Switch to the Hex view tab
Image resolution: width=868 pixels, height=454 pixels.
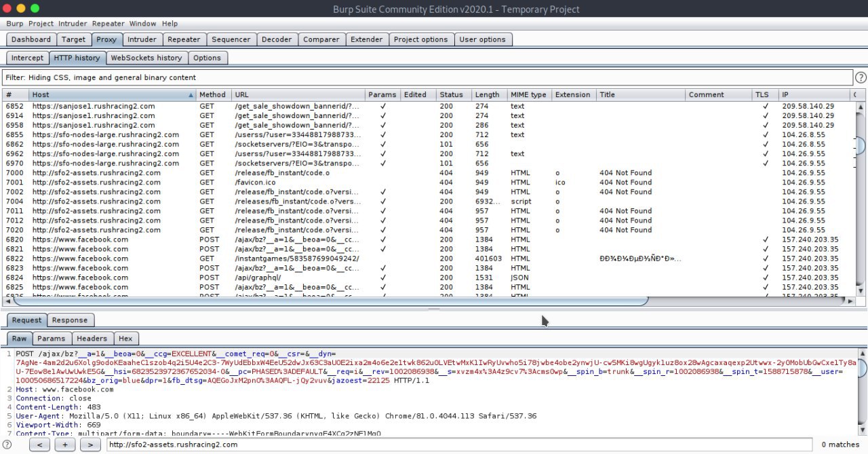click(x=125, y=339)
